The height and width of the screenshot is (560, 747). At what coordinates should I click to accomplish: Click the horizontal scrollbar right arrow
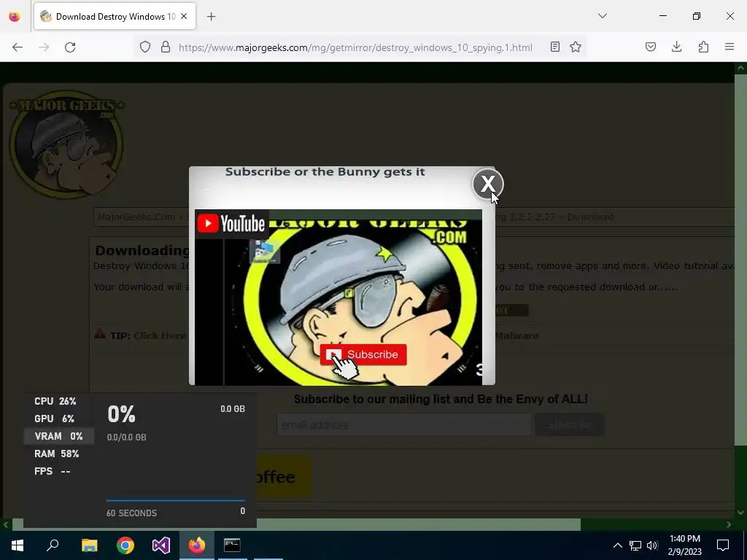coord(729,524)
